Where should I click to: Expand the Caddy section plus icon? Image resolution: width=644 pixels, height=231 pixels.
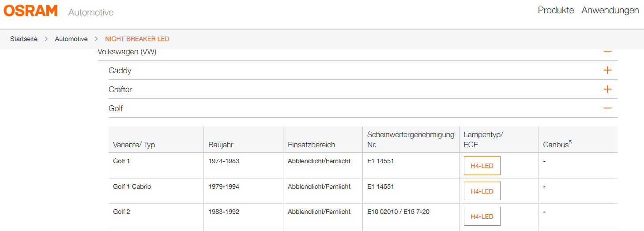click(607, 71)
